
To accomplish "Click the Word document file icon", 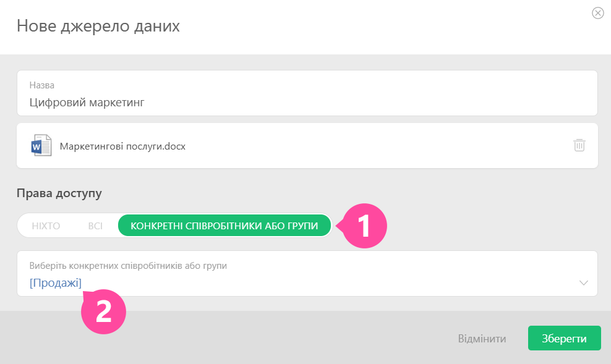I will 41,146.
